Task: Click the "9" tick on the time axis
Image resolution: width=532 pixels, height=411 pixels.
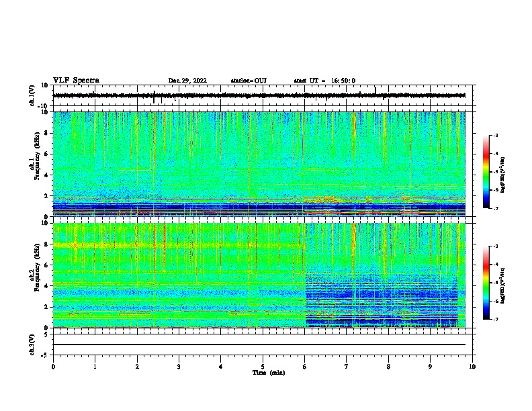Action: (430, 367)
